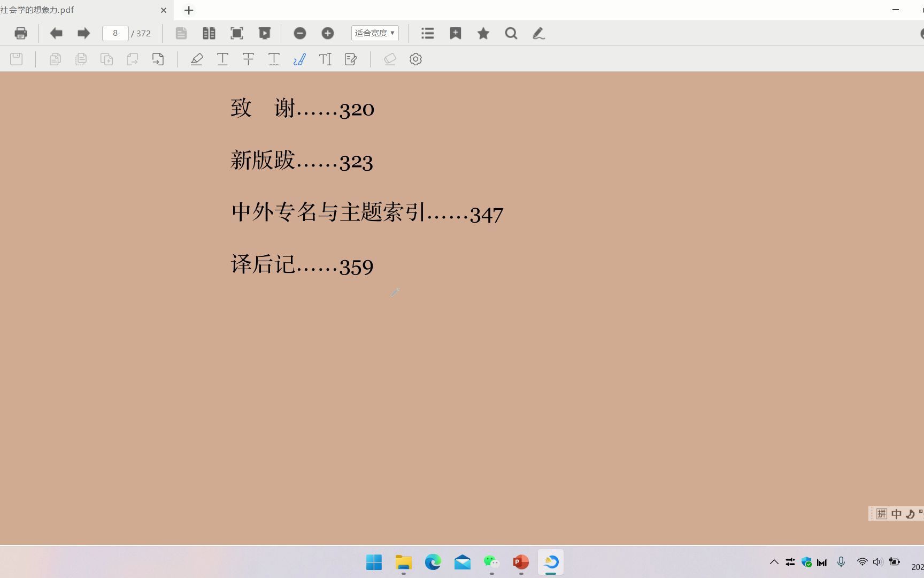Open a new tab with plus button

(189, 10)
